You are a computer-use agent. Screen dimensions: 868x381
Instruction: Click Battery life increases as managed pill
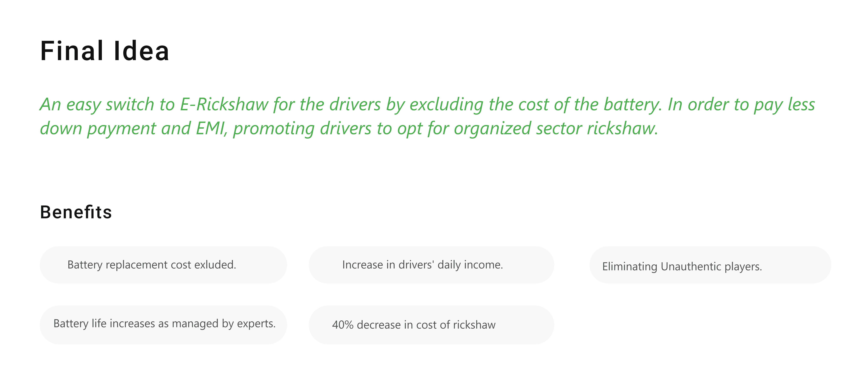point(163,325)
